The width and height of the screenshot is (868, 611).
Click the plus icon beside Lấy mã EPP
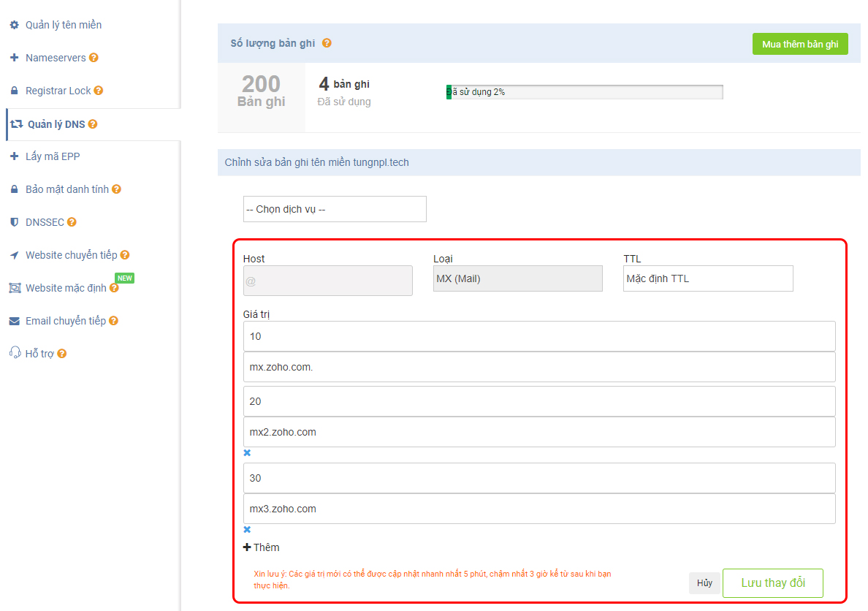coord(15,156)
